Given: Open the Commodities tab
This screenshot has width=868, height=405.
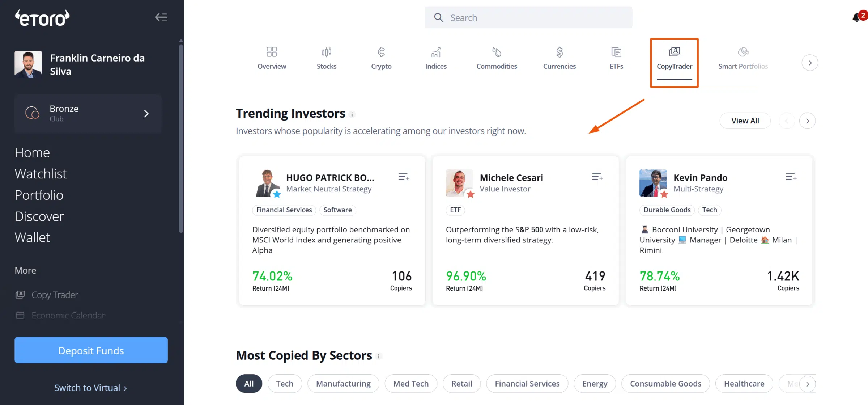Looking at the screenshot, I should (497, 58).
